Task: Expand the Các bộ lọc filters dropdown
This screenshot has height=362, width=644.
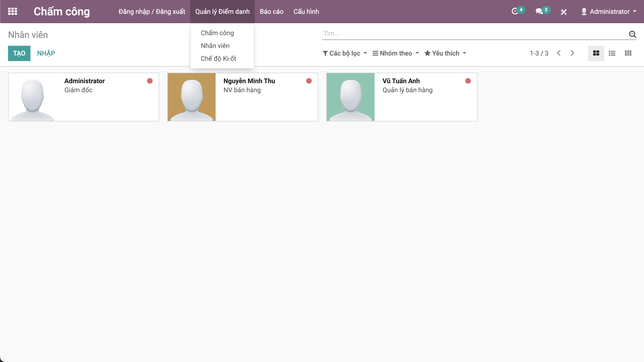Action: pyautogui.click(x=345, y=53)
